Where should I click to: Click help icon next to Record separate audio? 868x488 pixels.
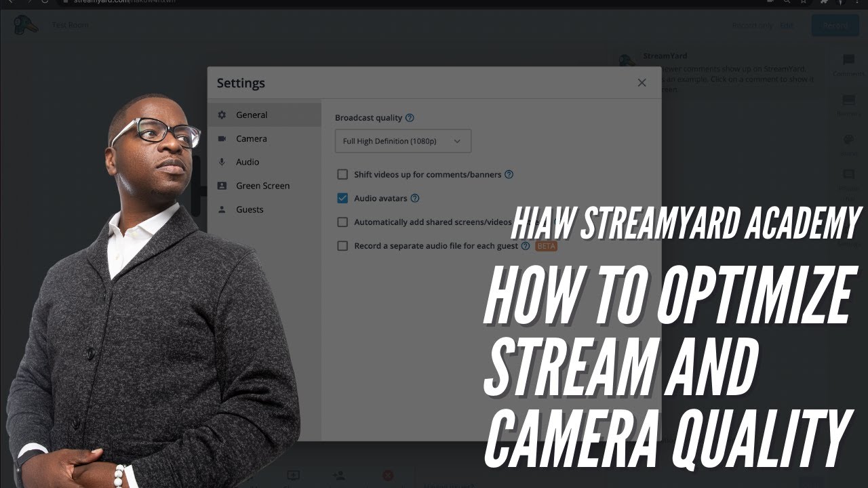526,245
